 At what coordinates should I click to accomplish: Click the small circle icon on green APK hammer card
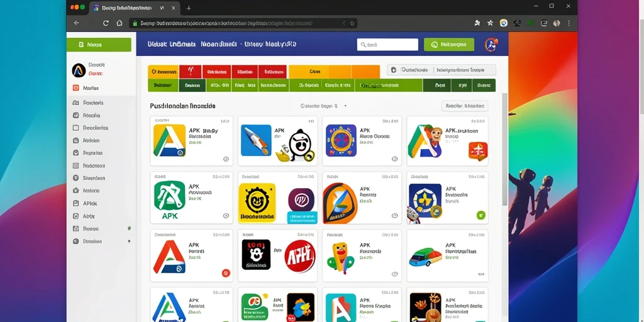point(226,216)
